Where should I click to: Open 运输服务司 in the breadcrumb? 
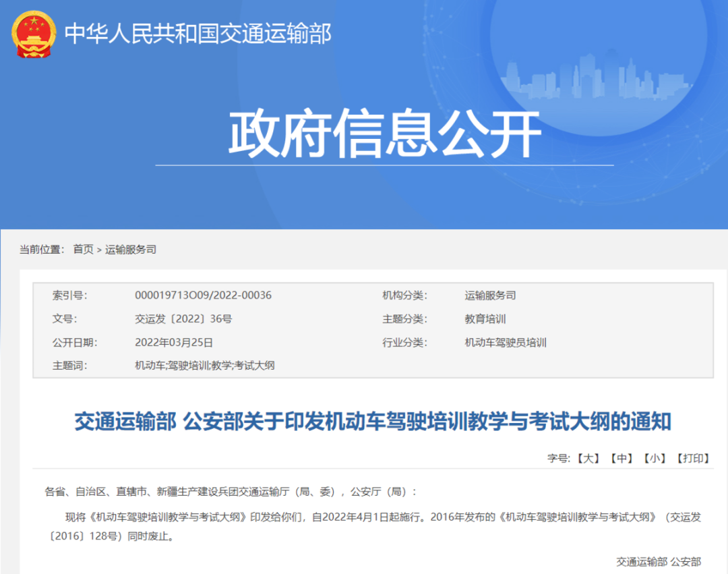point(131,250)
